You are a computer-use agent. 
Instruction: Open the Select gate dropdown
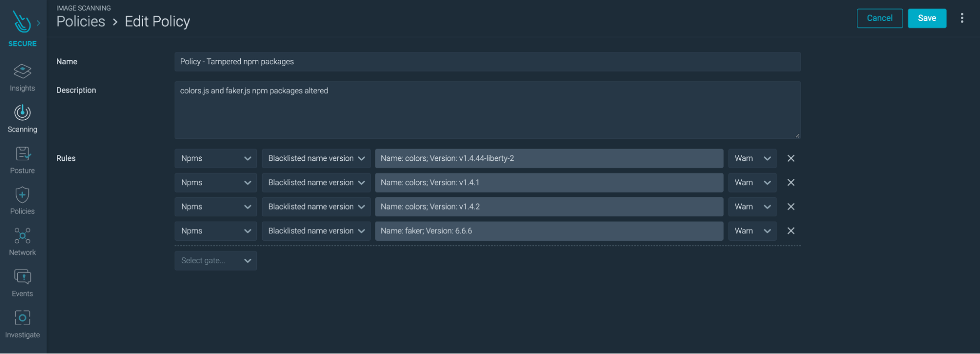(x=216, y=260)
